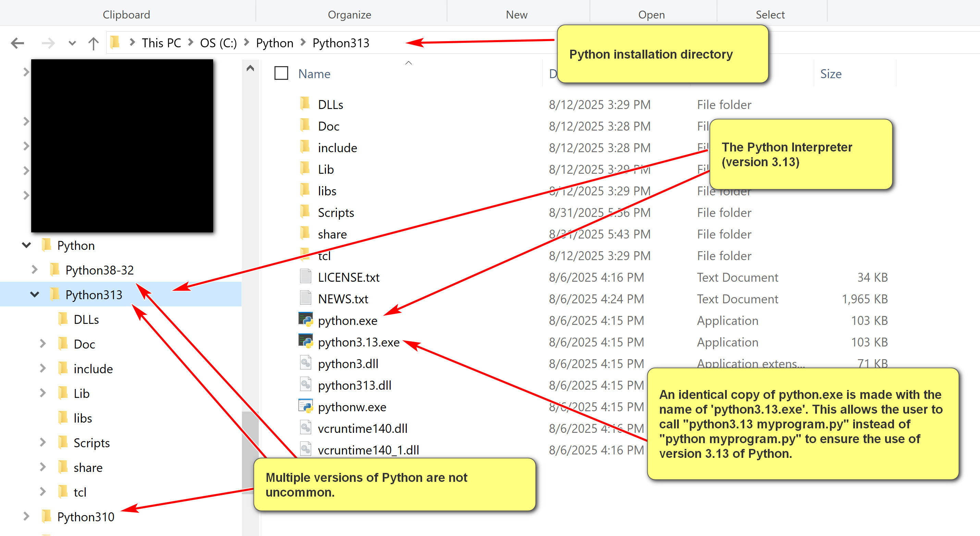Expand the Python310 tree node
The height and width of the screenshot is (536, 980).
click(x=26, y=516)
